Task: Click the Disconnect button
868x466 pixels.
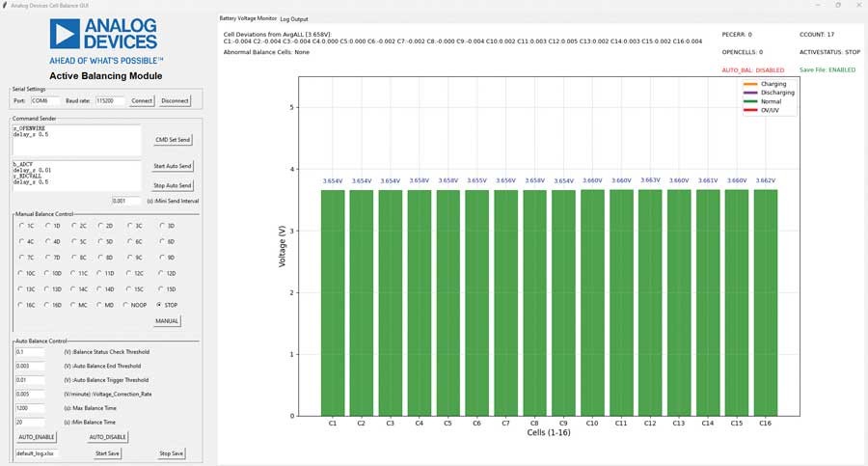Action: point(175,100)
